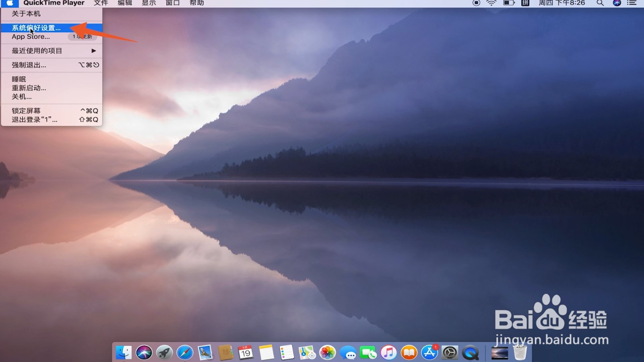Image resolution: width=644 pixels, height=362 pixels.
Task: Activate Siri from the menu bar
Action: click(x=617, y=3)
